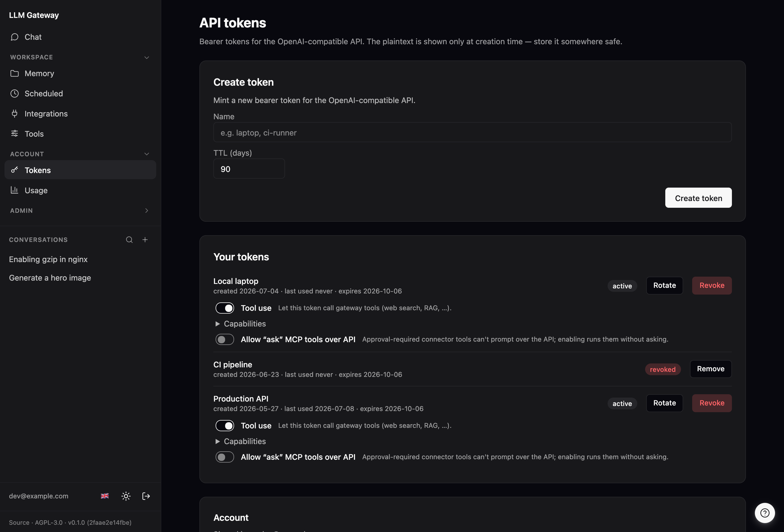Sign out using the logout icon
Viewport: 784px width, 532px height.
tap(146, 496)
